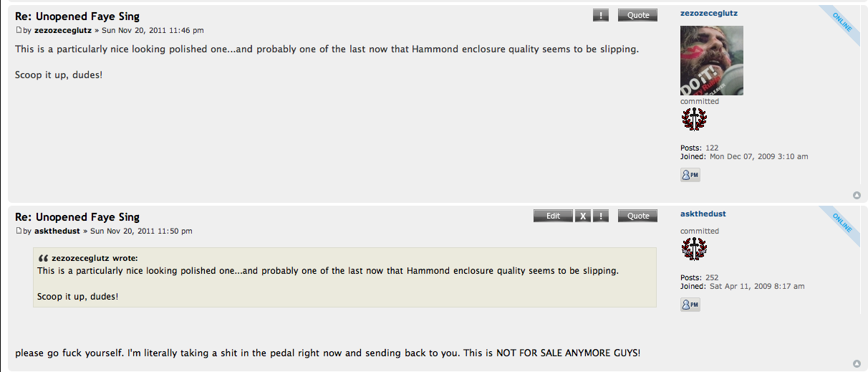Send private message to askthedust
Viewport: 868px width, 372px height.
click(x=690, y=305)
